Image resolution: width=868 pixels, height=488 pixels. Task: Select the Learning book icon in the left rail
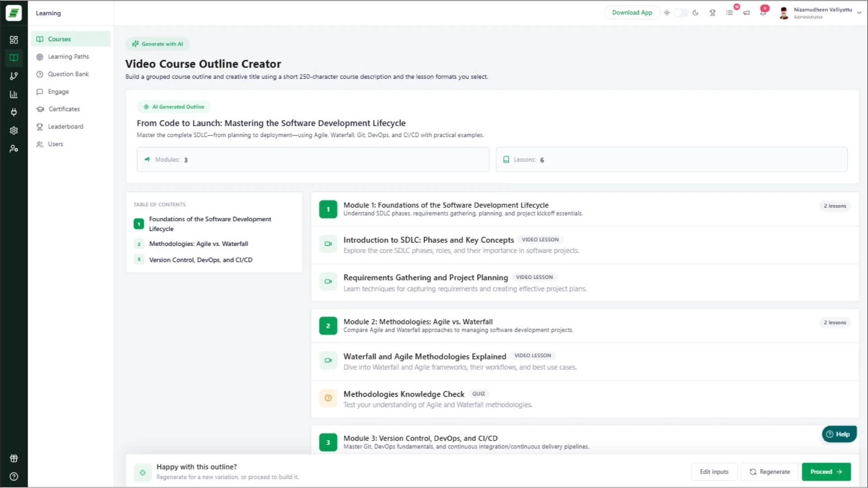14,58
